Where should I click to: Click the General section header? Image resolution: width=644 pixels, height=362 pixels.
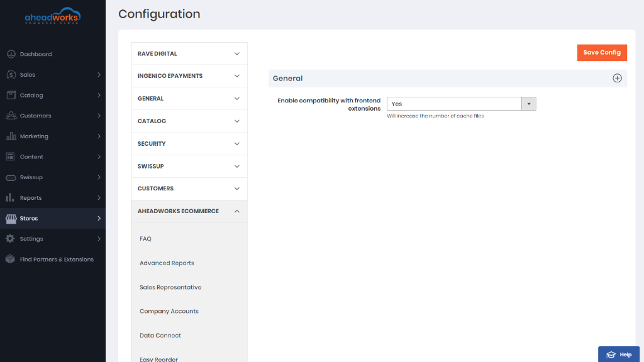click(447, 78)
